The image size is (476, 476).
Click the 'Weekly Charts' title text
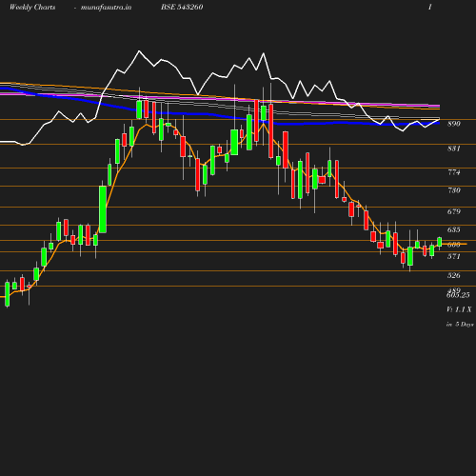[x=32, y=8]
